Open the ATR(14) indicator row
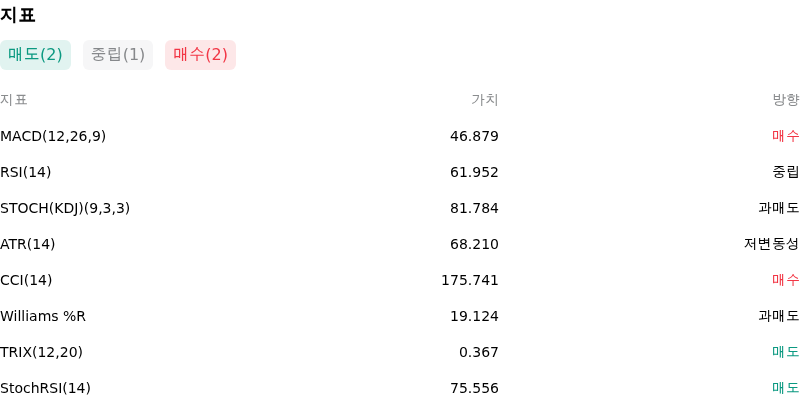The width and height of the screenshot is (800, 398). tap(400, 244)
